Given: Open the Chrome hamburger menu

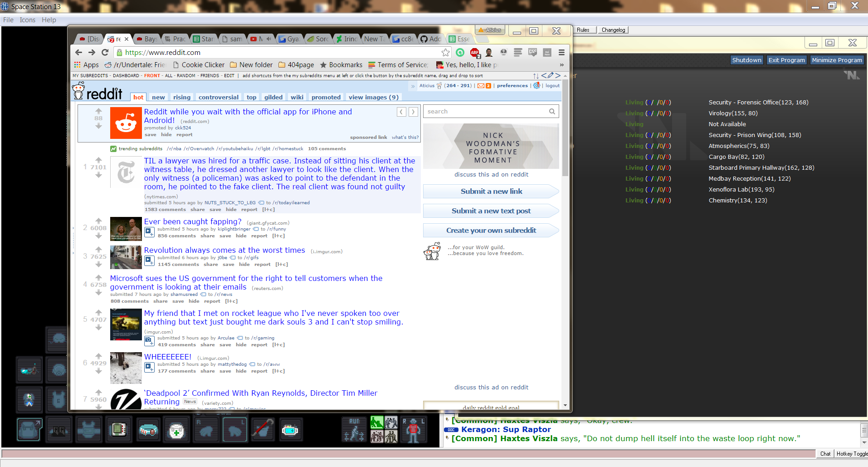Looking at the screenshot, I should (561, 53).
